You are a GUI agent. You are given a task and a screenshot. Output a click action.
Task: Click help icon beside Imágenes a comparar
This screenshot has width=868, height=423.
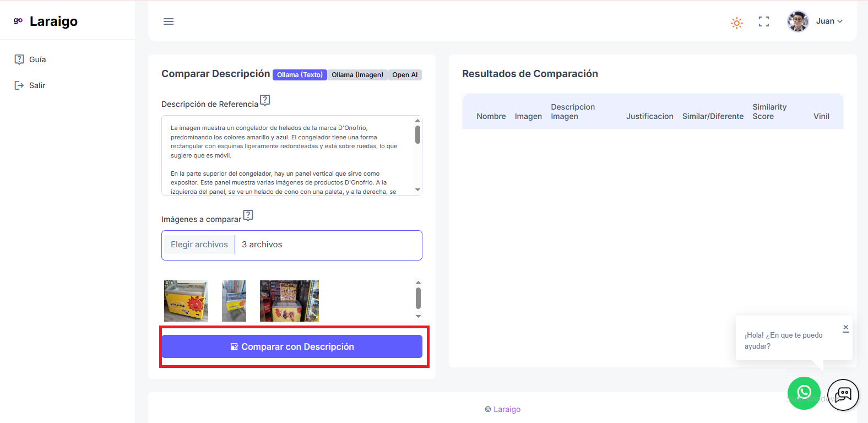(248, 215)
